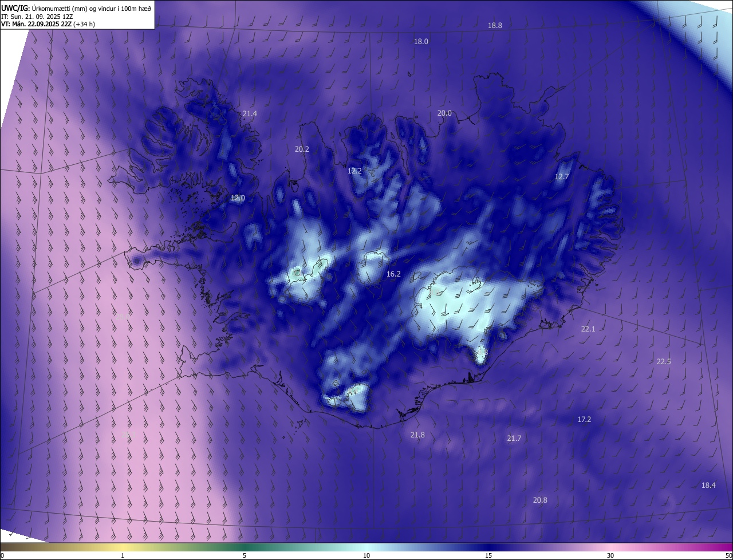The image size is (733, 560).
Task: Click the 17.2 value label
Action: [584, 420]
